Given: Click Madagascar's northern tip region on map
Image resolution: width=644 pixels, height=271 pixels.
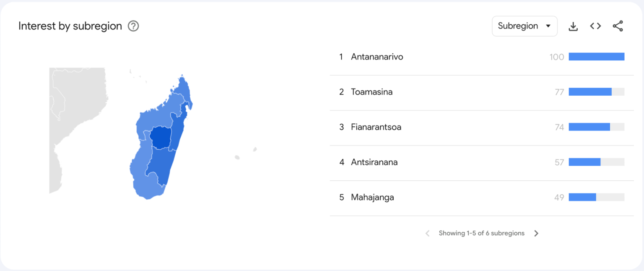Looking at the screenshot, I should 183,89.
